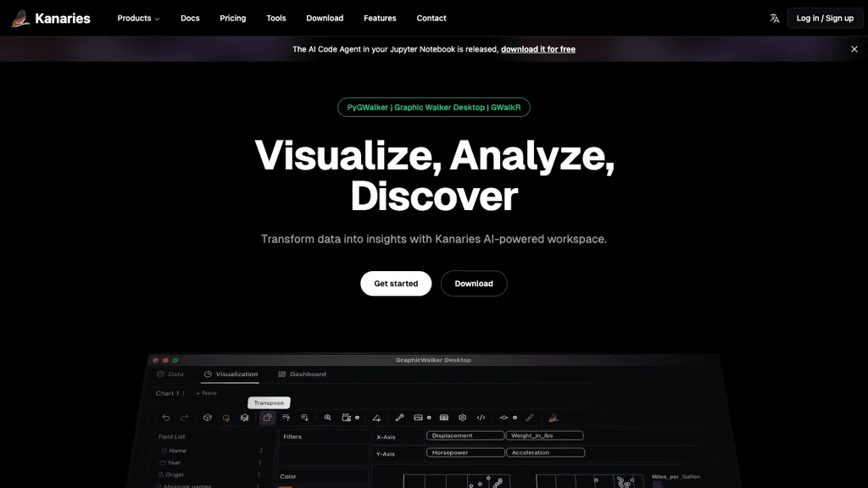Click the undo arrow in the toolbar
This screenshot has width=868, height=488.
click(166, 418)
